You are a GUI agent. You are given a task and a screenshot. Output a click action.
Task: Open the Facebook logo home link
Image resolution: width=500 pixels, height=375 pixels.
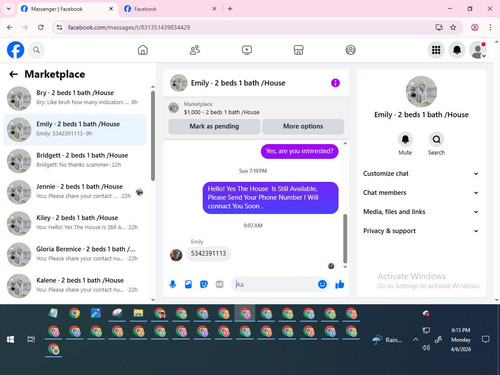pyautogui.click(x=16, y=50)
